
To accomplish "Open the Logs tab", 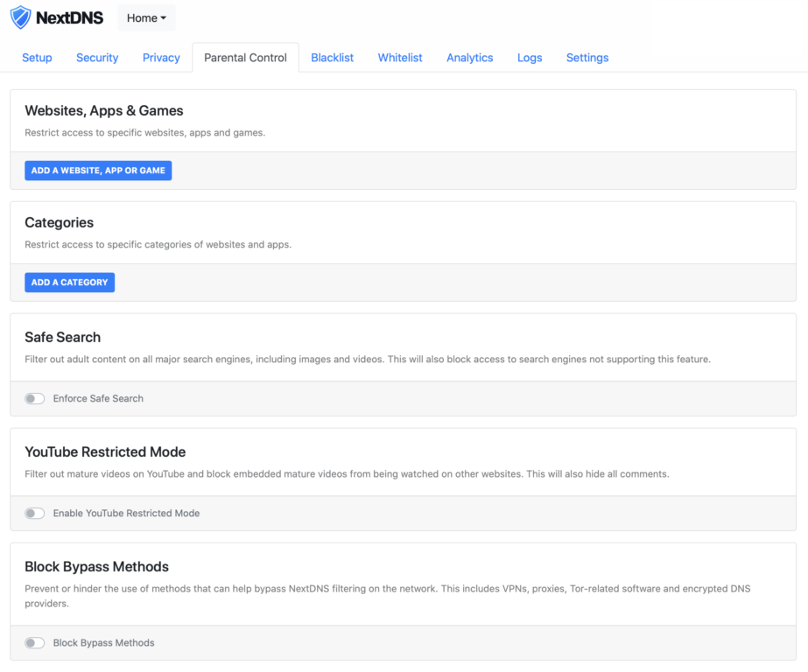I will [x=530, y=58].
